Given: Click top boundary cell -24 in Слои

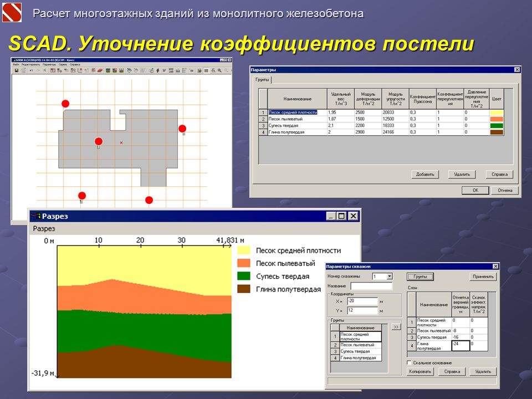Looking at the screenshot, I should tap(461, 346).
